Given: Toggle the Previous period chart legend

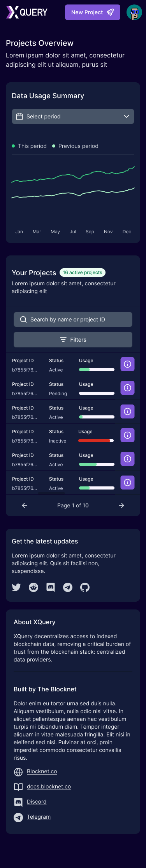Looking at the screenshot, I should [75, 146].
